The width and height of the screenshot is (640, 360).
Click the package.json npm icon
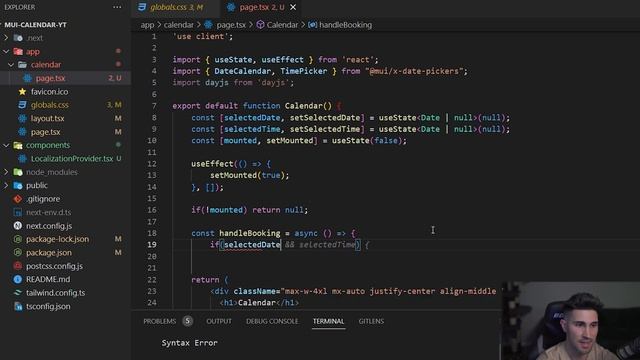18,253
